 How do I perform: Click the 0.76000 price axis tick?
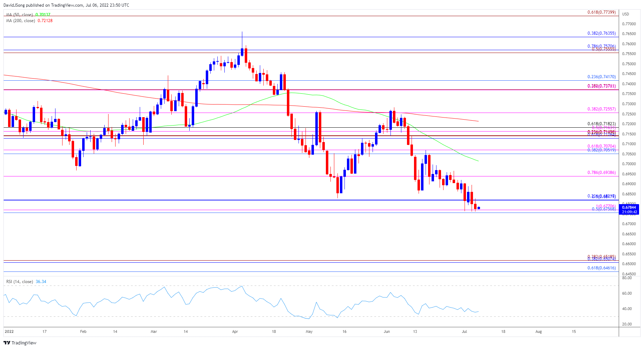tap(629, 44)
